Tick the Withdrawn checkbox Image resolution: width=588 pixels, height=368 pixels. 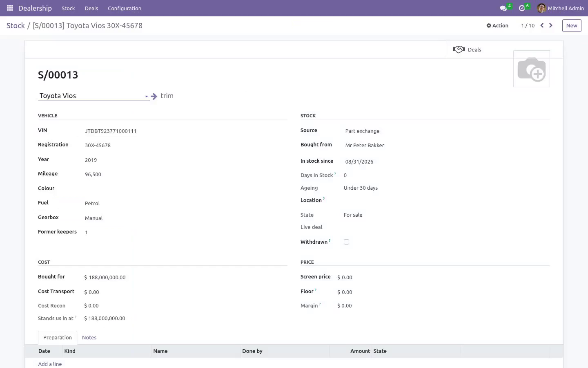point(346,242)
